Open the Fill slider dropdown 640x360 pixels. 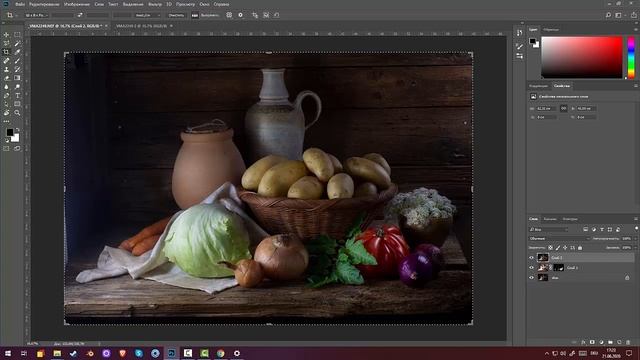636,248
